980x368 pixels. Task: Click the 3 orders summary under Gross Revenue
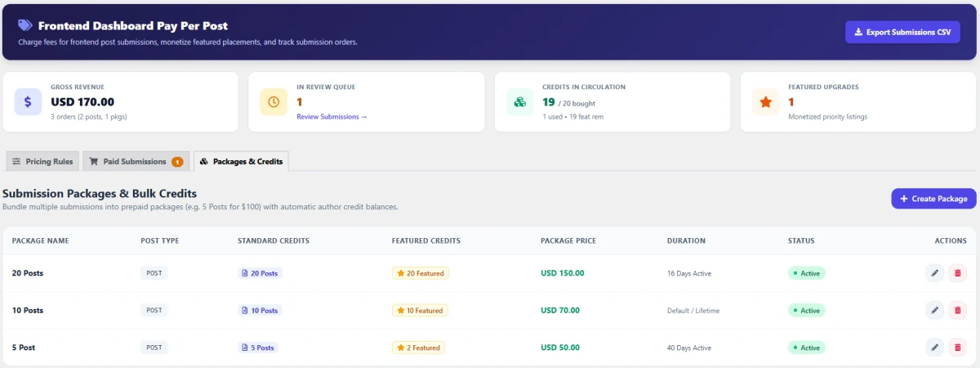[x=88, y=117]
